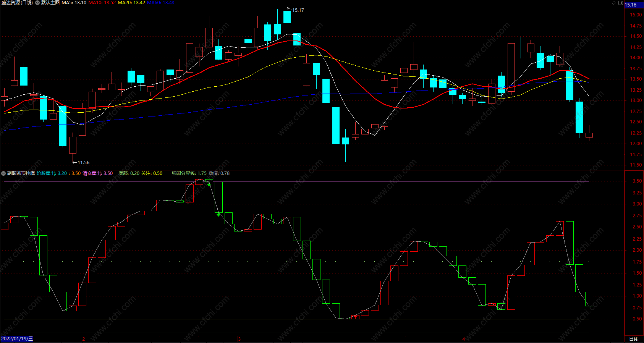Viewport: 644px width, 343px height.
Task: Click the month 2 marker on time axis
Action: click(84, 339)
